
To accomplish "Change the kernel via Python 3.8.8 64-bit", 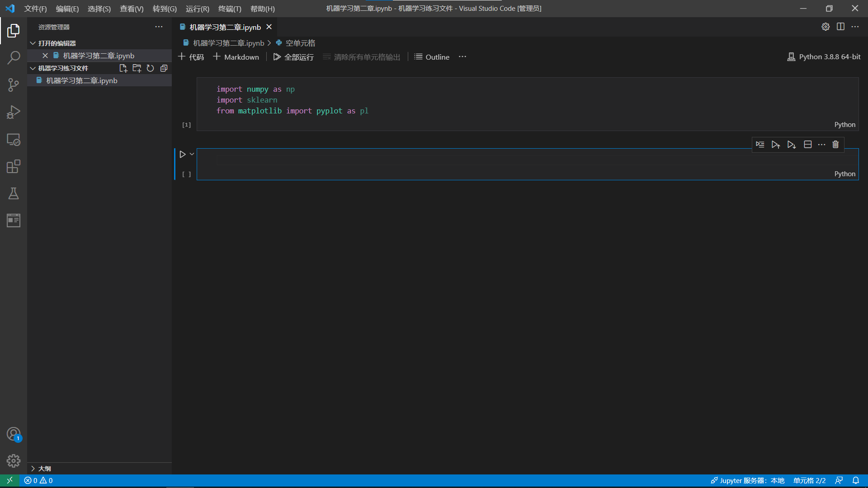I will [x=824, y=57].
